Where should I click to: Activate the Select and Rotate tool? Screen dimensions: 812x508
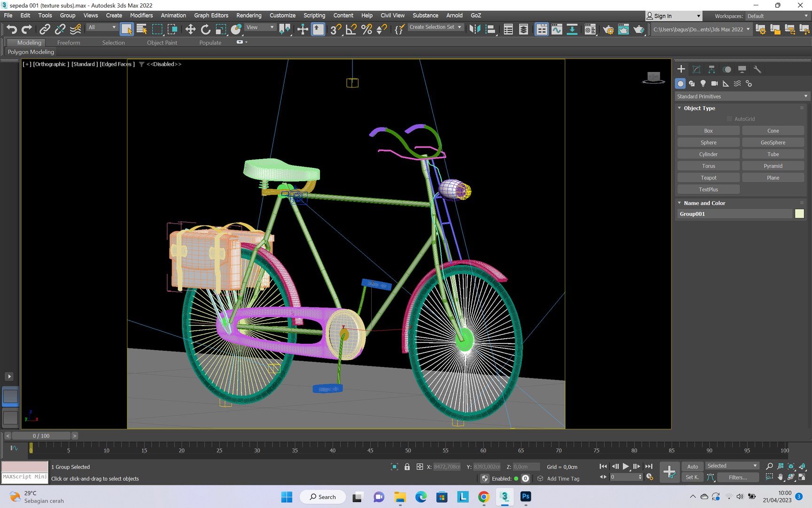[x=205, y=29]
